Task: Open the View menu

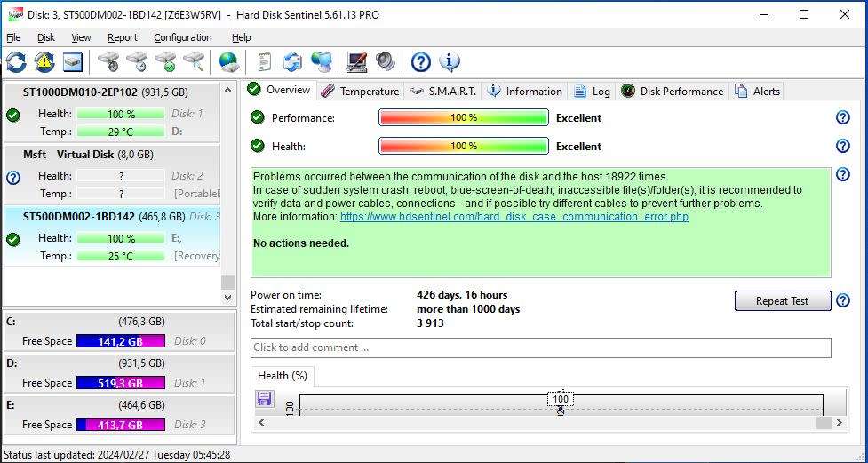Action: click(x=81, y=37)
